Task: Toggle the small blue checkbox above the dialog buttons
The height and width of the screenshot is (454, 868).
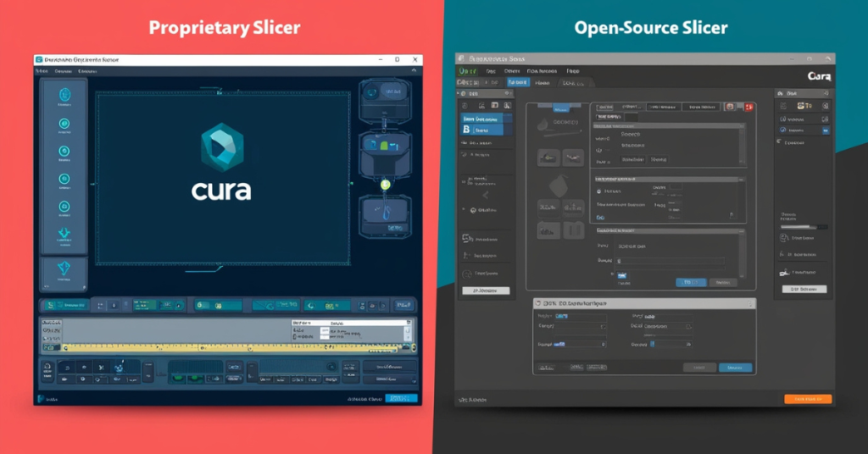Action: [621, 275]
